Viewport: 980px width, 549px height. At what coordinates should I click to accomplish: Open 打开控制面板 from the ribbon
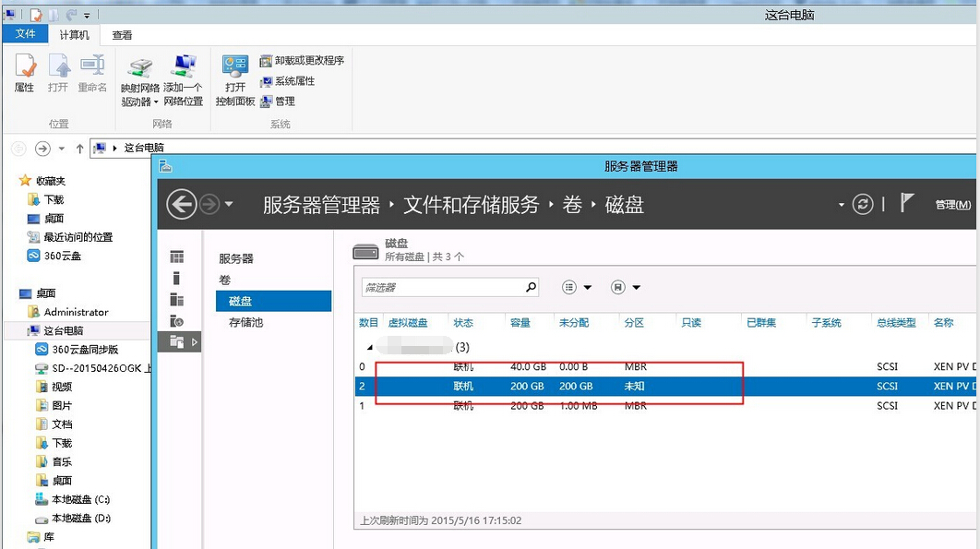click(234, 67)
